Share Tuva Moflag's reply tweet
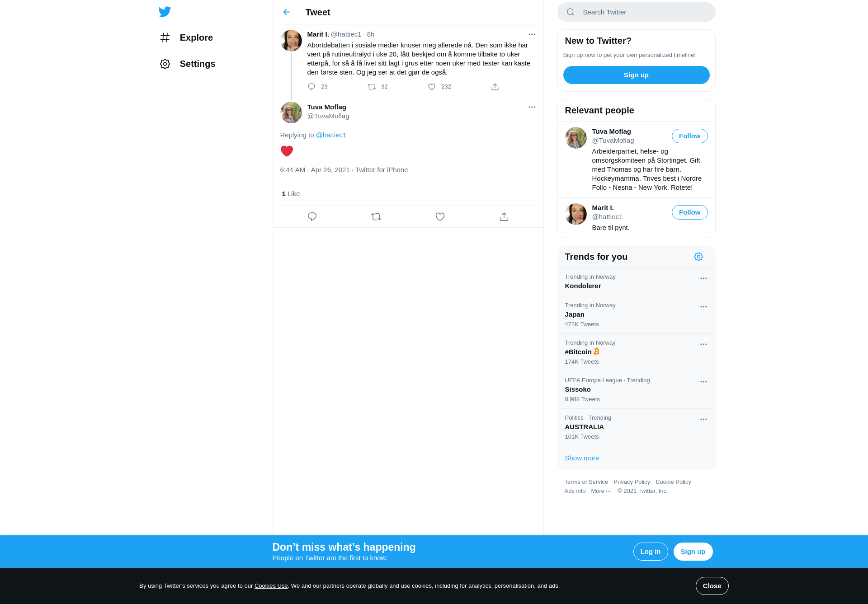The height and width of the screenshot is (604, 868). point(504,217)
